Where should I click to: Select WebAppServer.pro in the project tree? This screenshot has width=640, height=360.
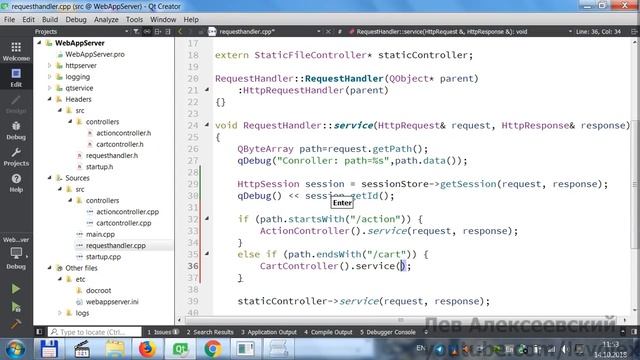coord(95,54)
